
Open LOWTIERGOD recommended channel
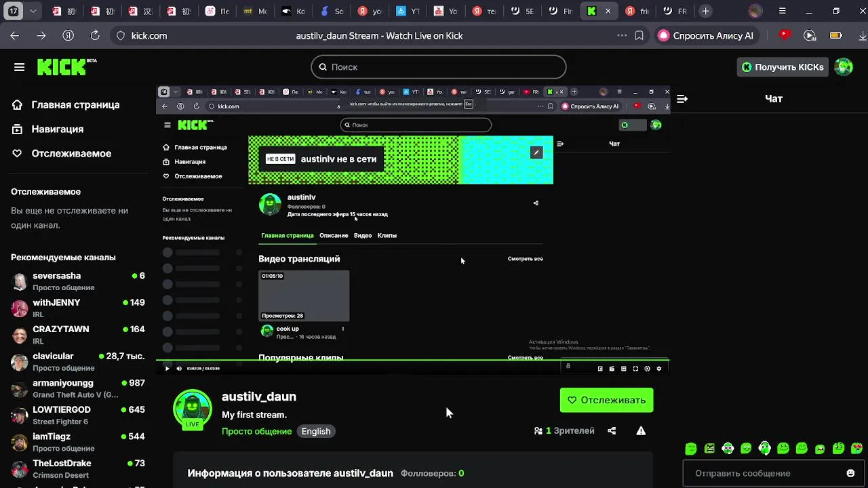(78, 415)
